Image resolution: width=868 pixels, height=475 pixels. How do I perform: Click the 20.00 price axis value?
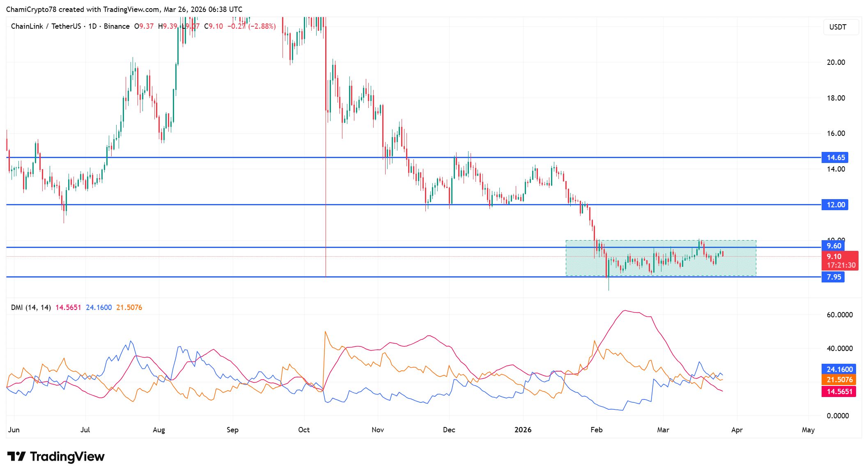point(836,62)
